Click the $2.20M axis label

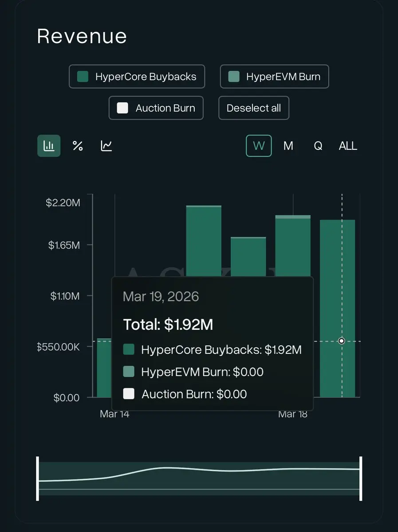click(x=63, y=203)
